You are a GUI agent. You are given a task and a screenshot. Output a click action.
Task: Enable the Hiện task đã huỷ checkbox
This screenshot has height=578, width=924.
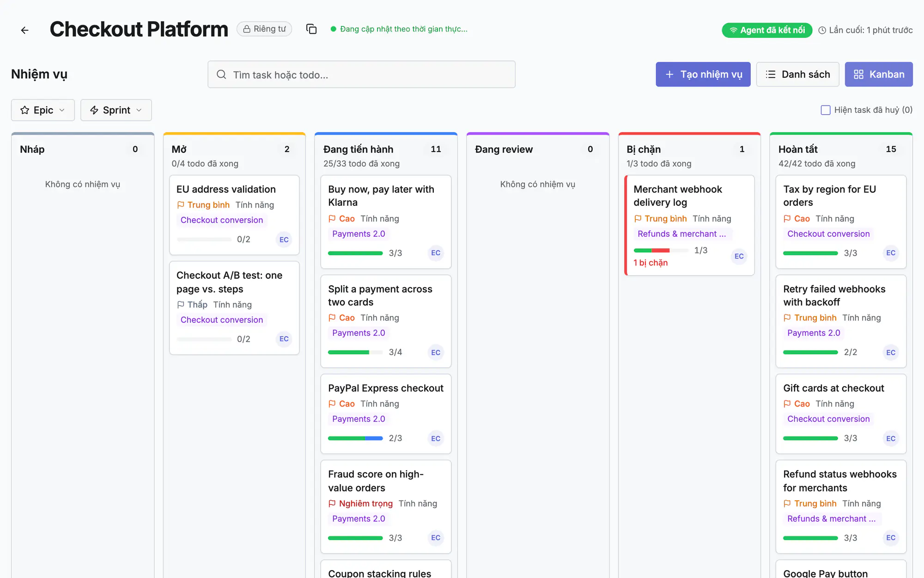click(826, 110)
